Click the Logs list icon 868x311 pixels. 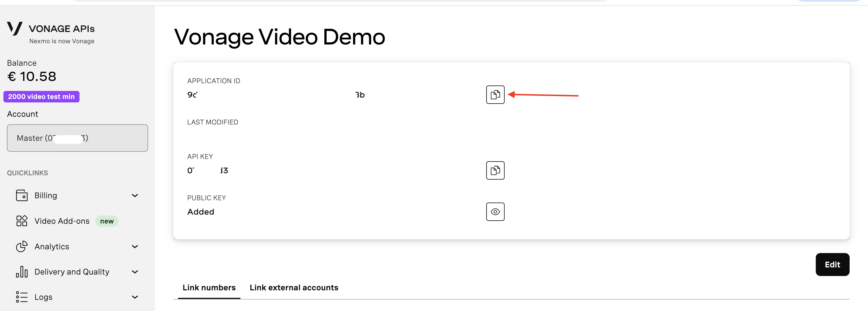[22, 297]
